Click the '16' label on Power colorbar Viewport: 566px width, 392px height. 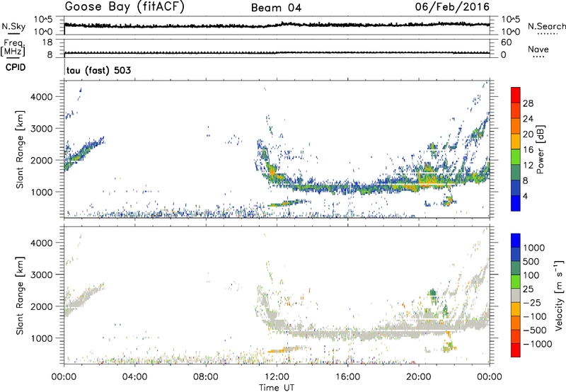(x=528, y=150)
